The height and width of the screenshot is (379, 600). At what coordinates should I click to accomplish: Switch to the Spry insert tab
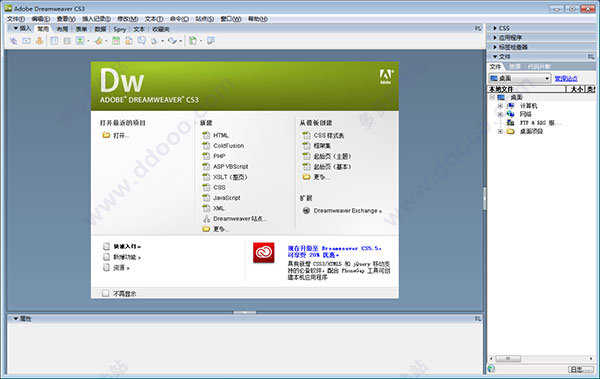(119, 29)
